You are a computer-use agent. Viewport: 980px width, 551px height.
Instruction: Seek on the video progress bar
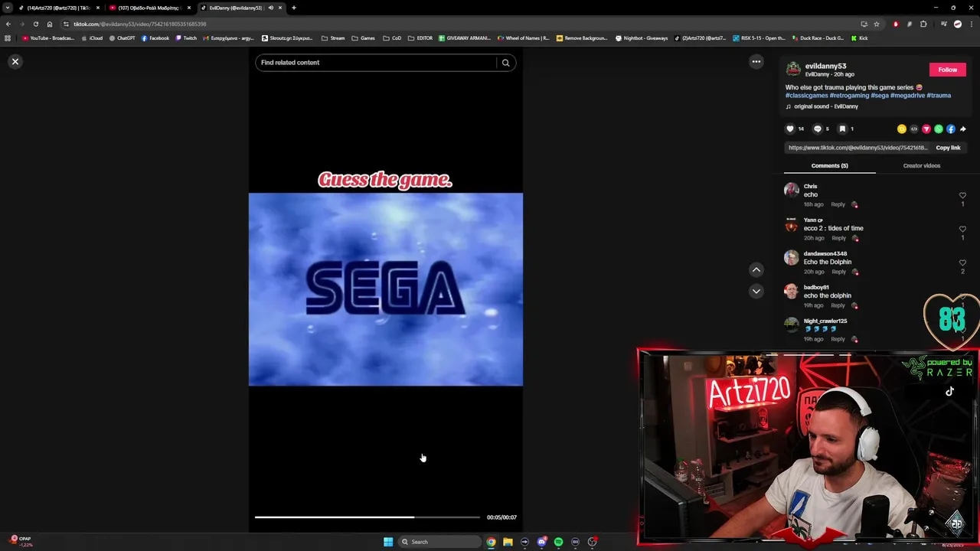click(x=367, y=517)
